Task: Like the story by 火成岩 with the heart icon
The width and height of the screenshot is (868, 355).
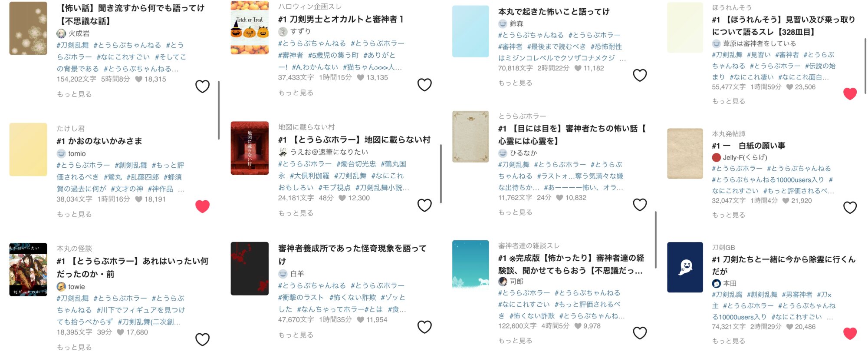Action: [202, 86]
